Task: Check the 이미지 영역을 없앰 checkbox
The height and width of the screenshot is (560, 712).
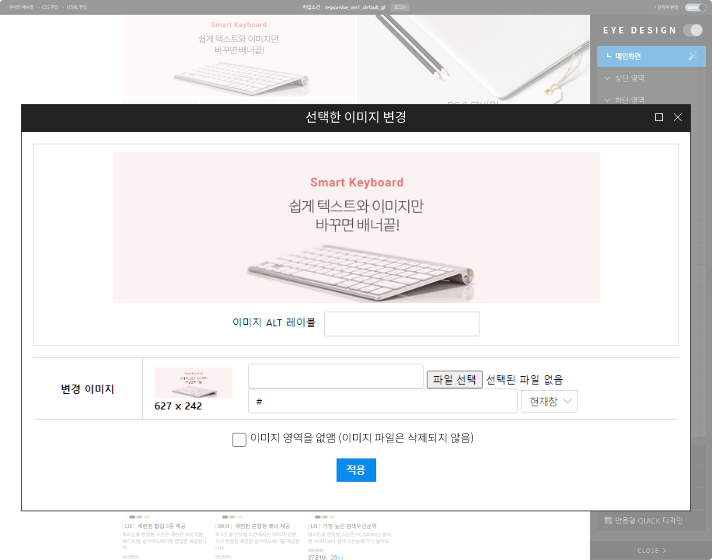Action: [x=239, y=439]
